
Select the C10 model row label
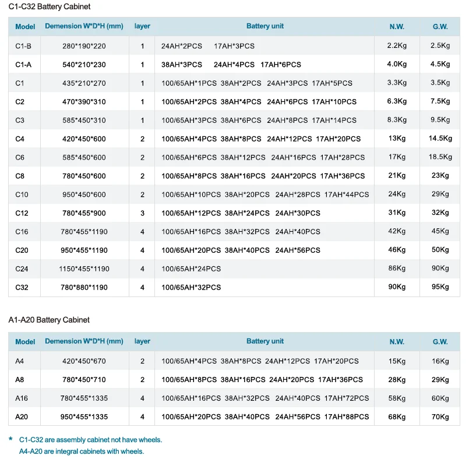tap(22, 195)
